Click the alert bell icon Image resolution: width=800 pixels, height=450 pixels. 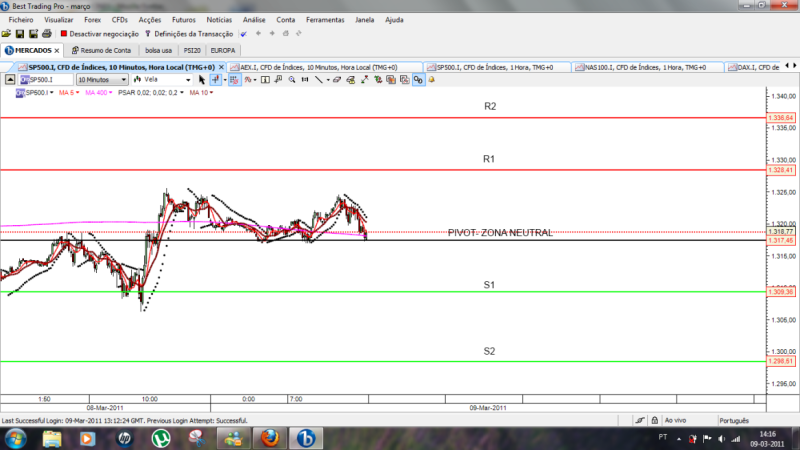point(432,80)
